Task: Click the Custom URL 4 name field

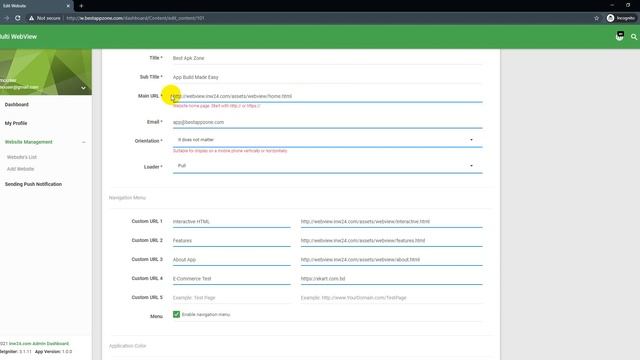Action: pos(231,279)
